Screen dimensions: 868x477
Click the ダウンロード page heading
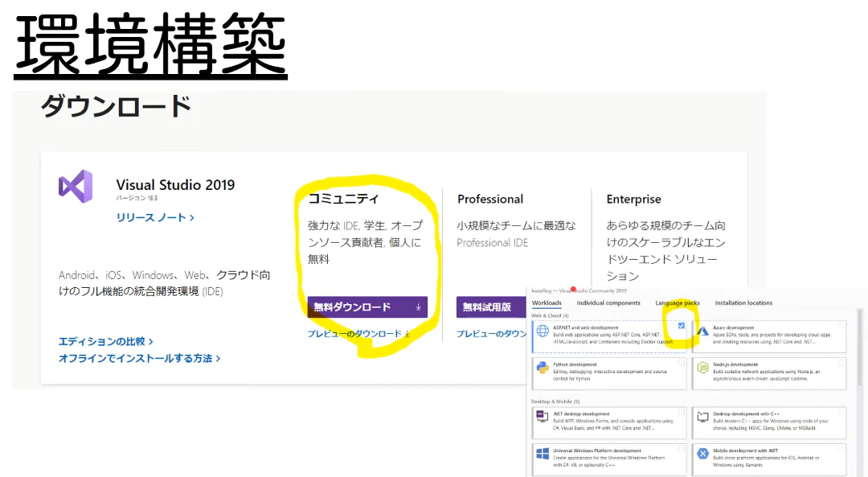tap(117, 106)
